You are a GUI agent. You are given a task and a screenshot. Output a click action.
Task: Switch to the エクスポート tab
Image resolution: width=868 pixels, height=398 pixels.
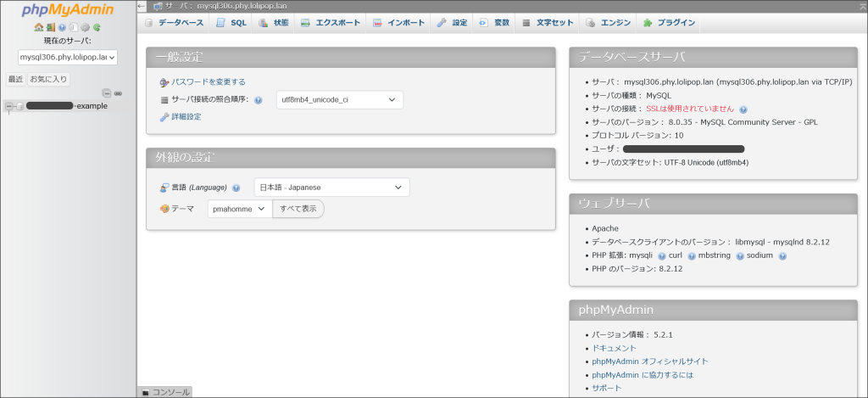click(331, 23)
